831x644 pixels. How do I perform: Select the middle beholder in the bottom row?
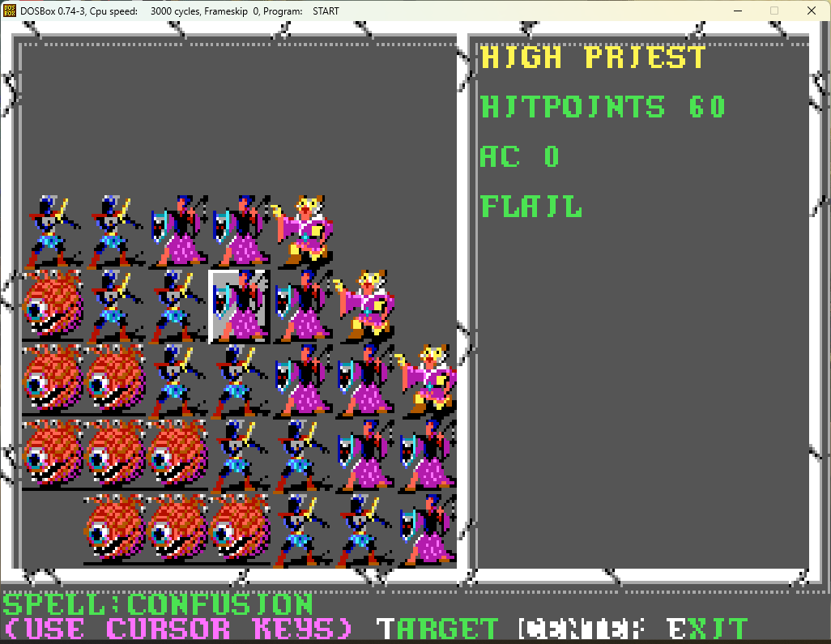tap(177, 531)
